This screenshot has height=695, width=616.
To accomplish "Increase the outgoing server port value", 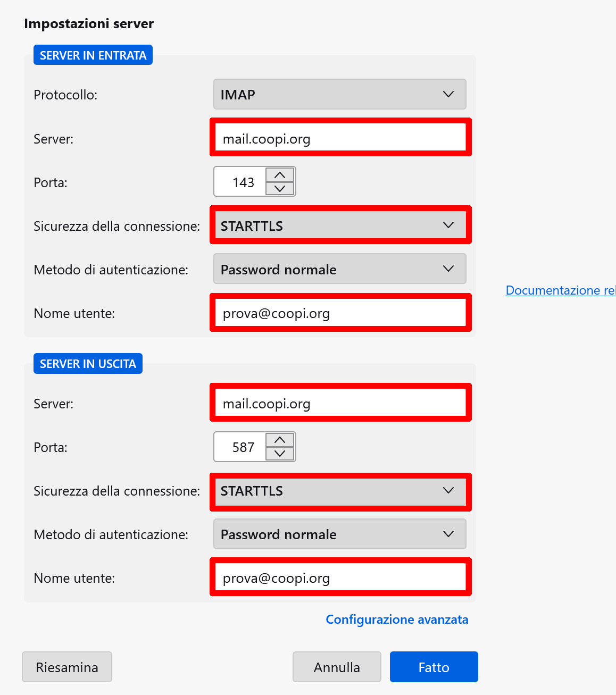I will click(280, 440).
